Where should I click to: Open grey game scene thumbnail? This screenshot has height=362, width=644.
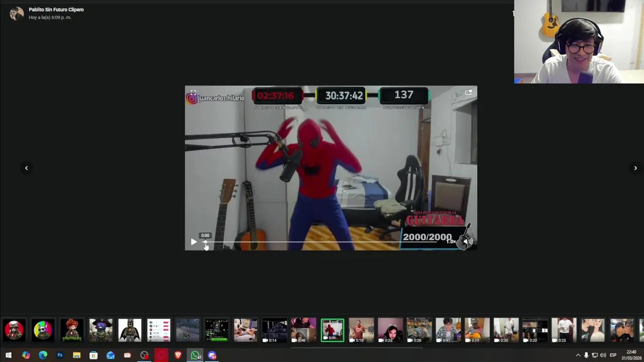click(188, 330)
